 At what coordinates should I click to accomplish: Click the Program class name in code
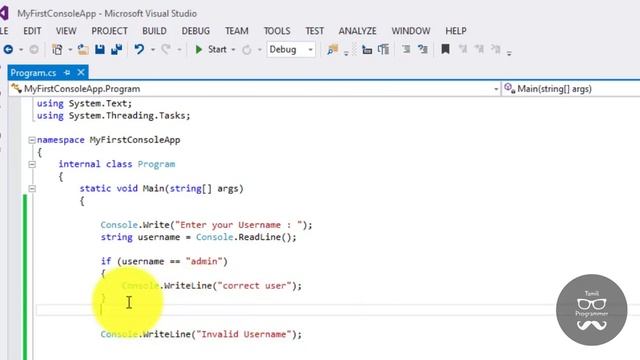(156, 164)
